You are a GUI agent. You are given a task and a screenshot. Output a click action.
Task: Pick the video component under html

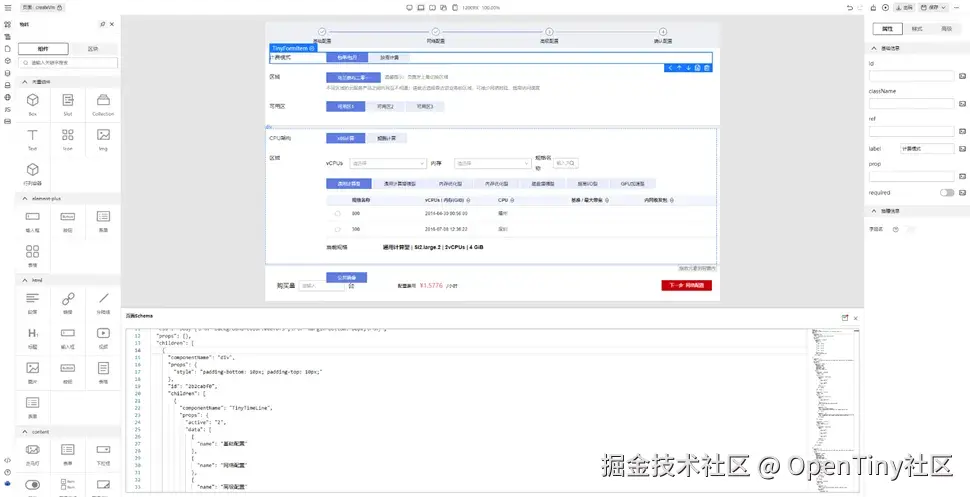(x=103, y=338)
